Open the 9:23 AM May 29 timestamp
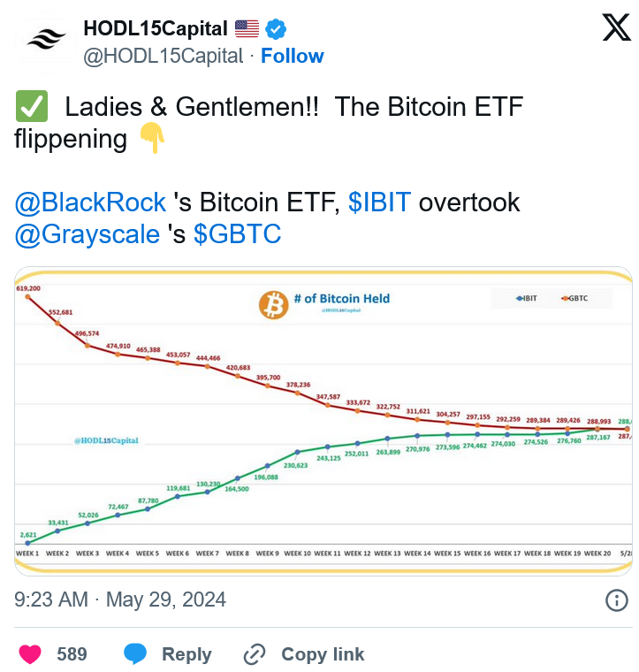The height and width of the screenshot is (672, 639). pyautogui.click(x=120, y=599)
